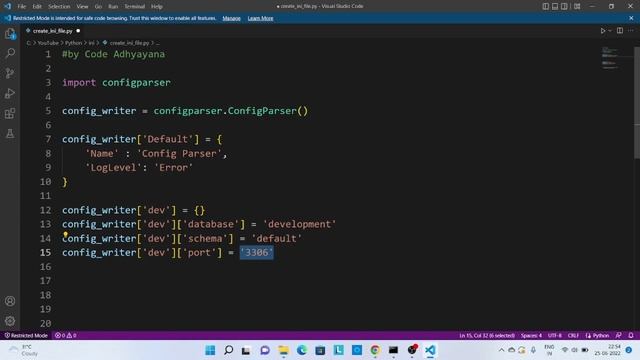Open the Extensions view
The height and width of the screenshot is (360, 640).
pos(10,113)
